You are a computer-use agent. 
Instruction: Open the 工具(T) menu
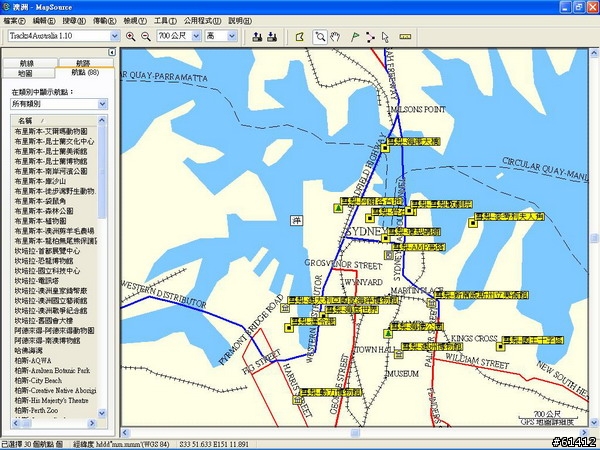165,21
